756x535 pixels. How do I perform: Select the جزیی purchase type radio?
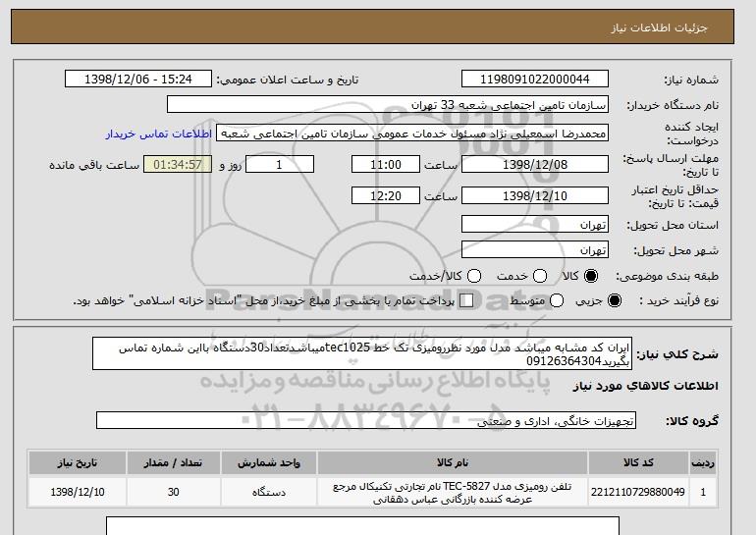click(x=615, y=300)
